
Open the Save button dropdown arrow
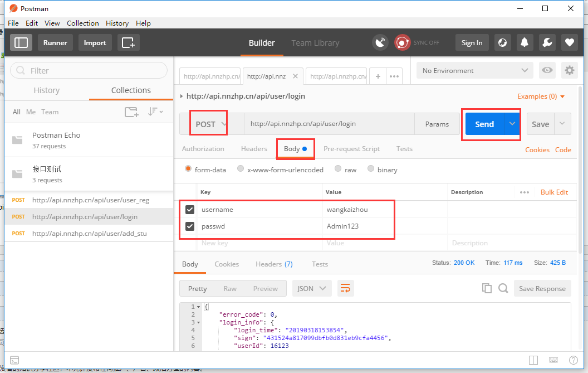562,124
